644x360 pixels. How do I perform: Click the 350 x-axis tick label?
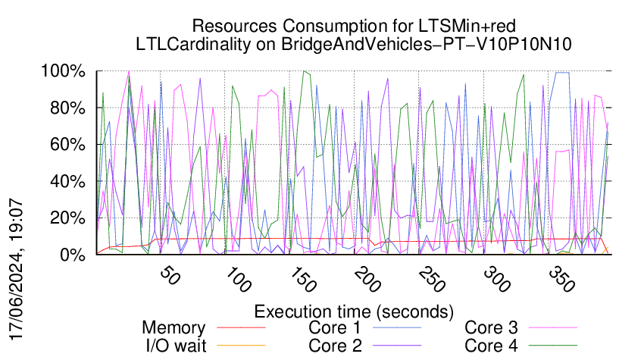point(561,280)
